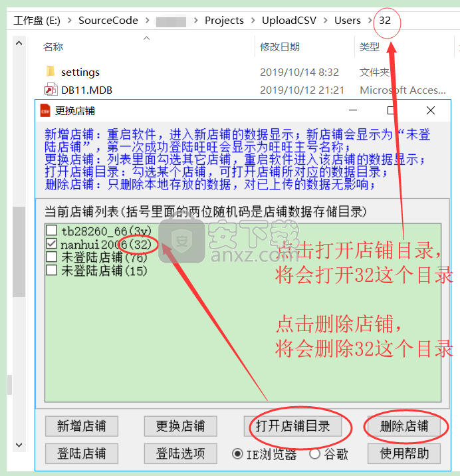This screenshot has width=460, height=476.
Task: Open 登陆选项 login options
Action: (180, 453)
